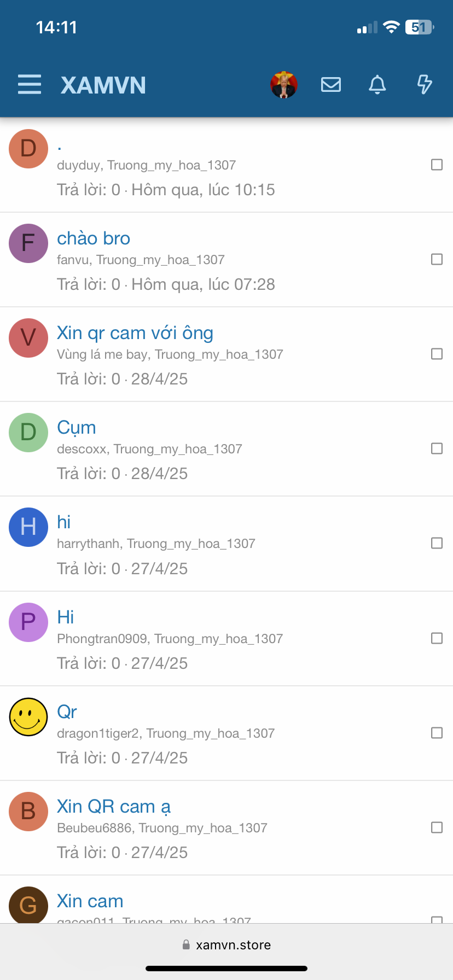
Task: Tick the checkbox for "Xin qr cam với ông"
Action: (437, 354)
